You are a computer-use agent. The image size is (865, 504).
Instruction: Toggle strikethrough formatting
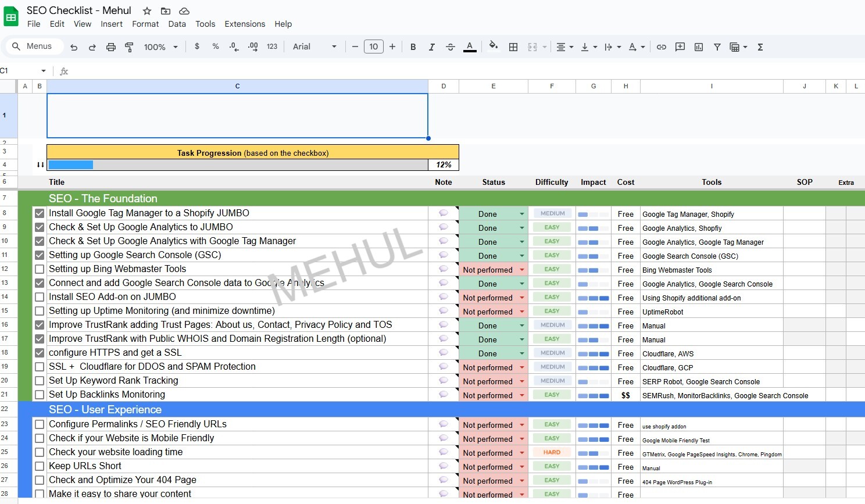(451, 47)
